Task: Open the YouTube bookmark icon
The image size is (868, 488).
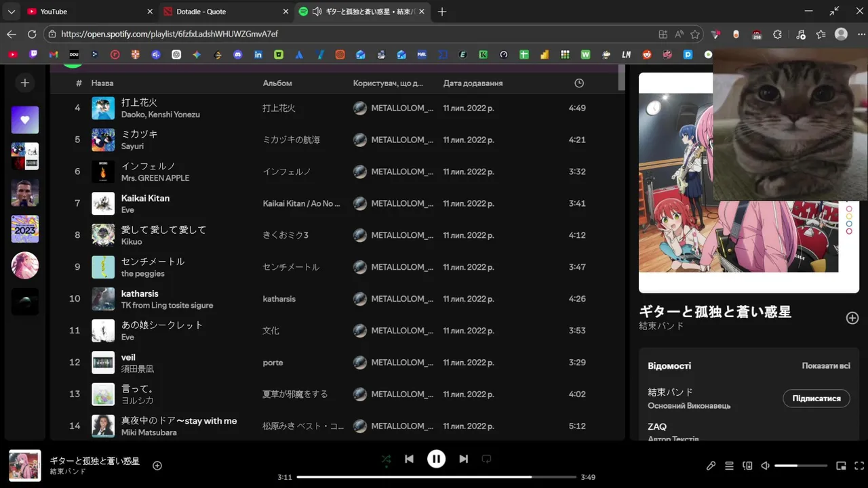Action: pyautogui.click(x=13, y=54)
